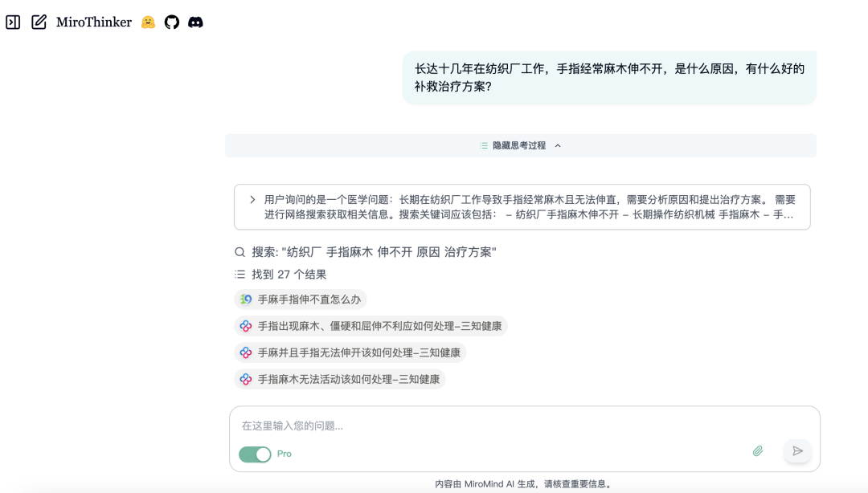Open the Hugging Face emoji link
The height and width of the screenshot is (493, 868).
coord(148,22)
